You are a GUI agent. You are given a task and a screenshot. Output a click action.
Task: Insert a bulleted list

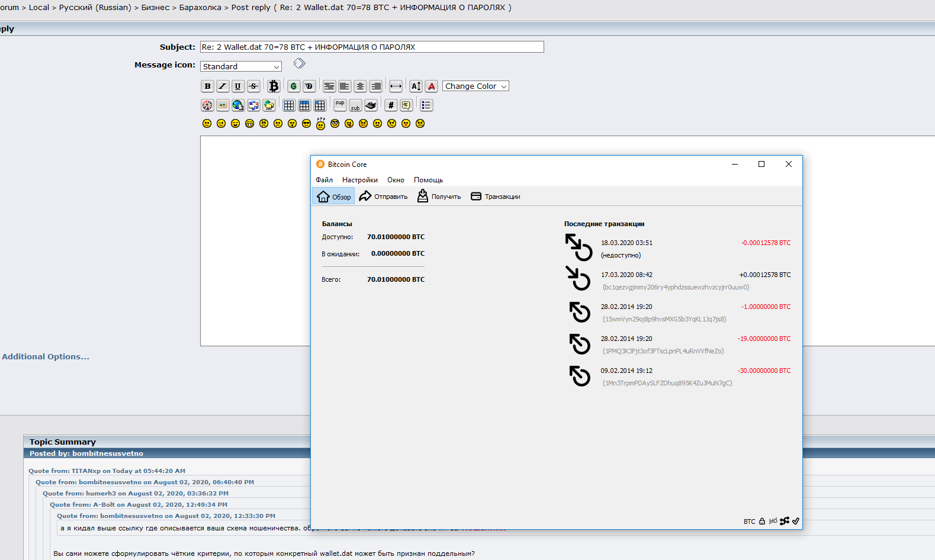pyautogui.click(x=426, y=105)
